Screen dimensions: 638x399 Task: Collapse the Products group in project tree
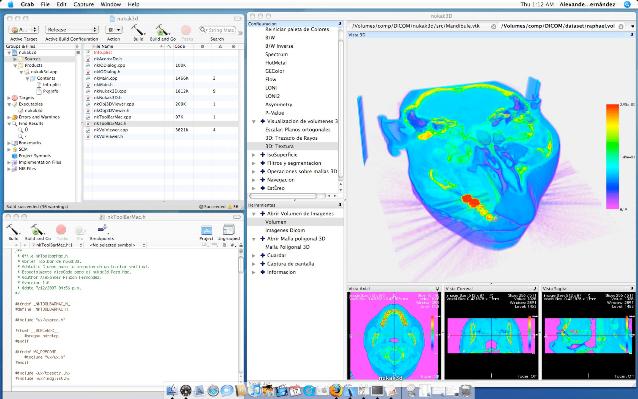(15, 65)
